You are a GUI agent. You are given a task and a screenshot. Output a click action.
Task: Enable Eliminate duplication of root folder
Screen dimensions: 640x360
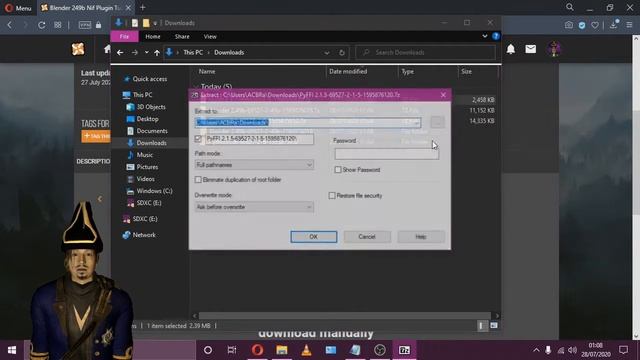click(198, 180)
